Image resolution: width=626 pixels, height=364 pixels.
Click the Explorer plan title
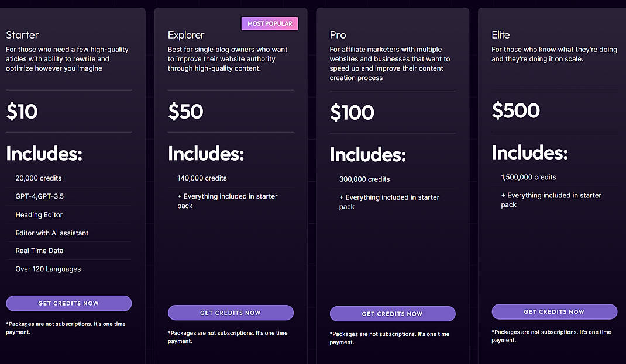click(x=186, y=35)
